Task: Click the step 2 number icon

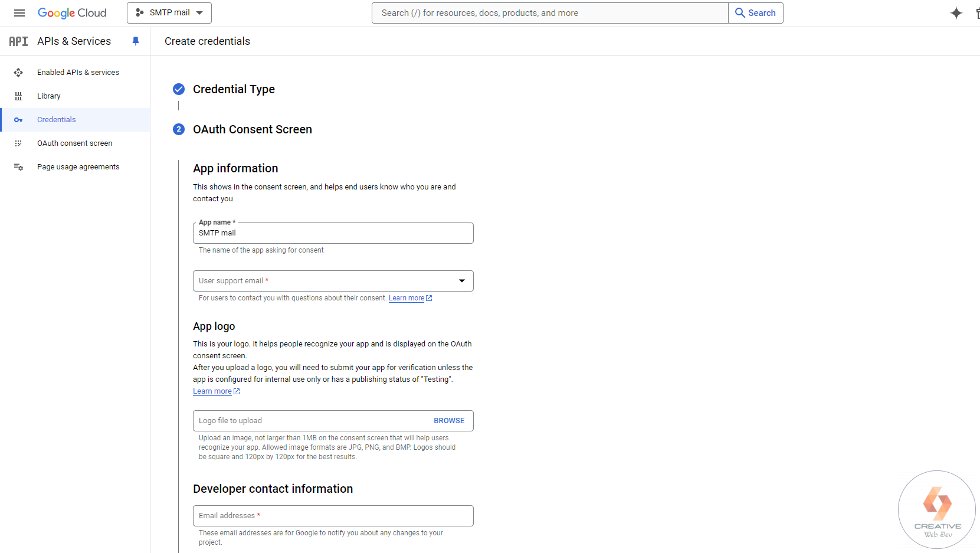Action: tap(179, 129)
